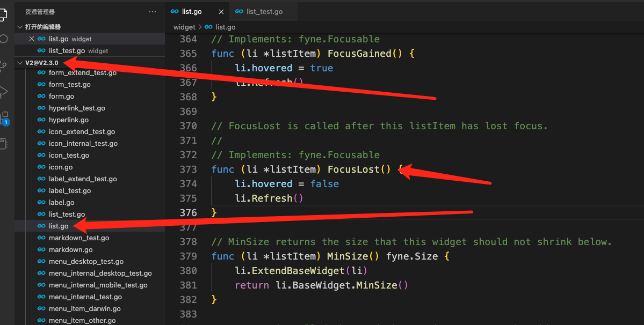The width and height of the screenshot is (644, 325).
Task: Open menu_internal_desktop_test.go in file tree
Action: 100,274
